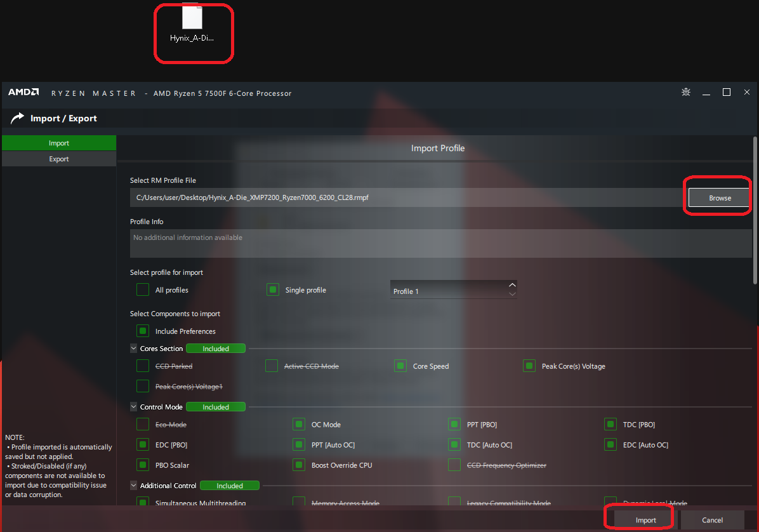Collapse the Cores Section group
Image resolution: width=759 pixels, height=532 pixels.
(134, 348)
